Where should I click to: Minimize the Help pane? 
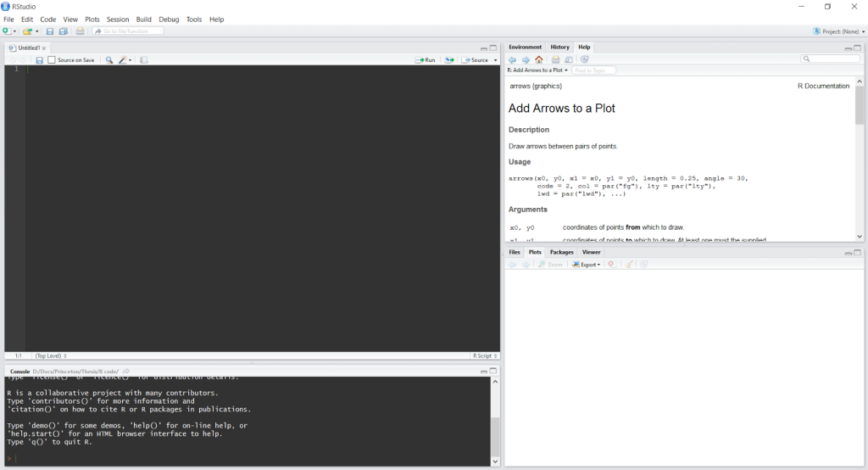click(848, 48)
